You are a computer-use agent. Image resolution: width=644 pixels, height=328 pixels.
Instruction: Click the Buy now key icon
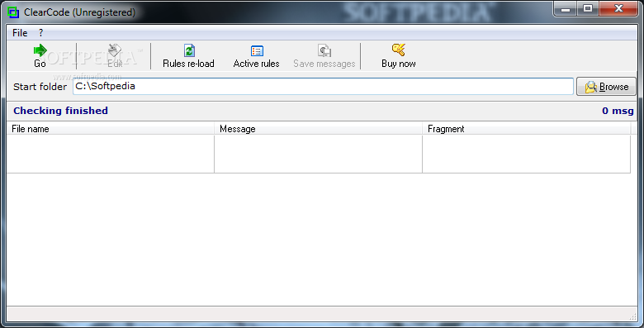point(399,50)
